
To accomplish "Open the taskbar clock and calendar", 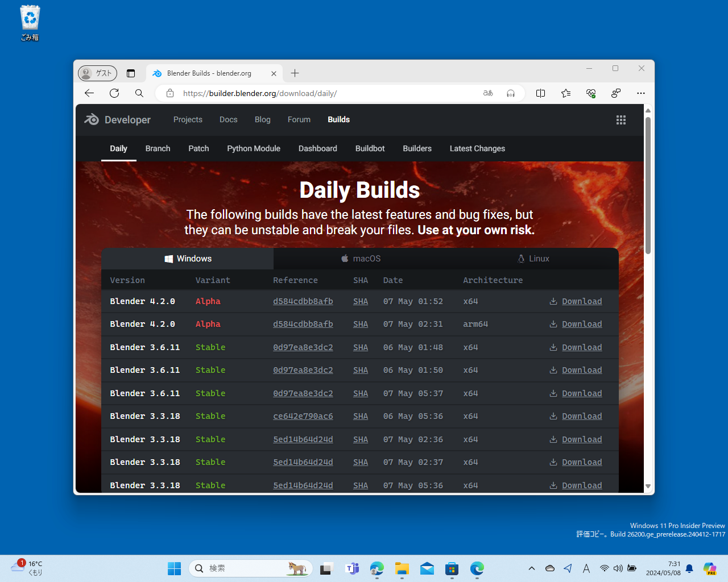I will click(x=663, y=568).
